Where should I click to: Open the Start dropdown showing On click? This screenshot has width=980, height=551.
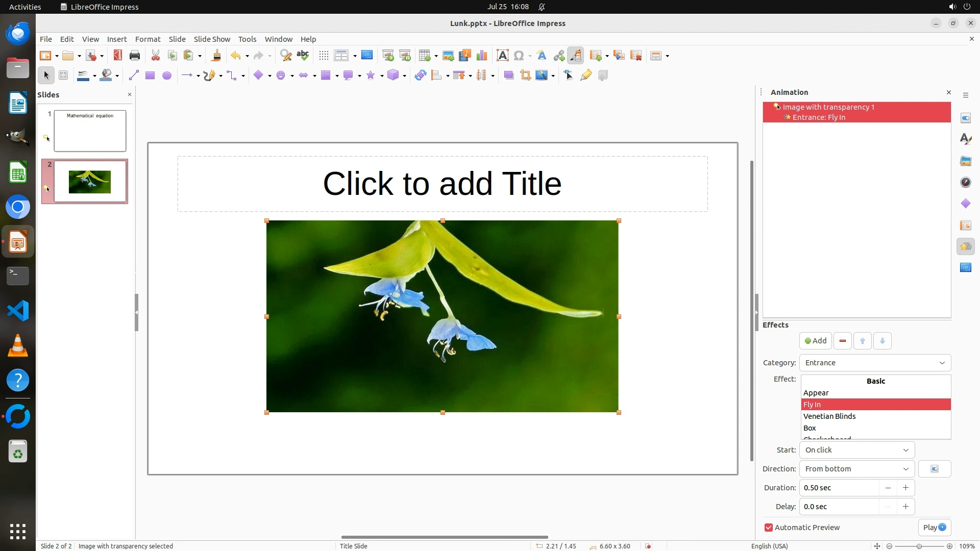[856, 450]
